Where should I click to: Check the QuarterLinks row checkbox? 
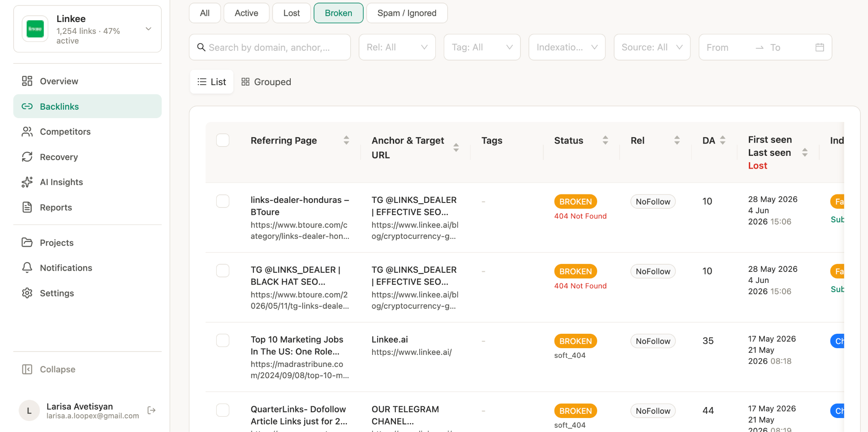point(223,410)
